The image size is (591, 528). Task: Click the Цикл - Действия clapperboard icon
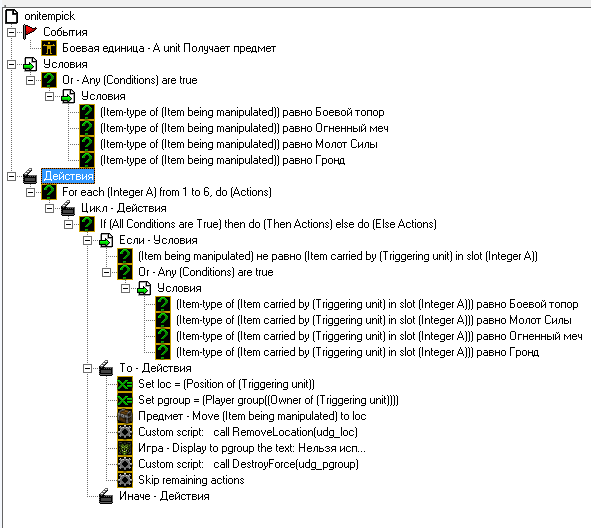click(x=68, y=208)
